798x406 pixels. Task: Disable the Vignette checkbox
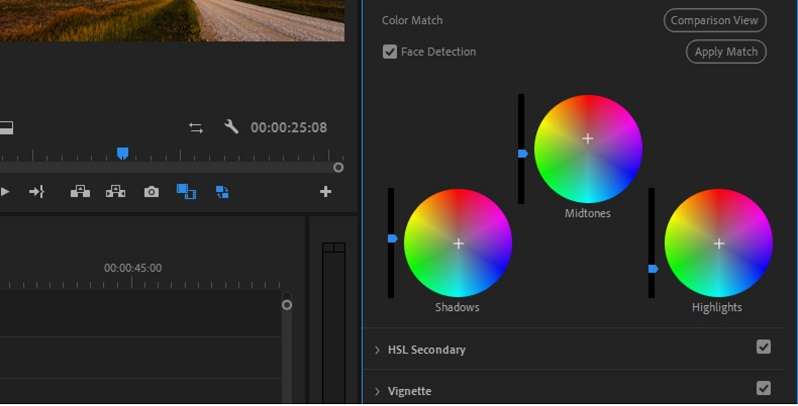[763, 388]
